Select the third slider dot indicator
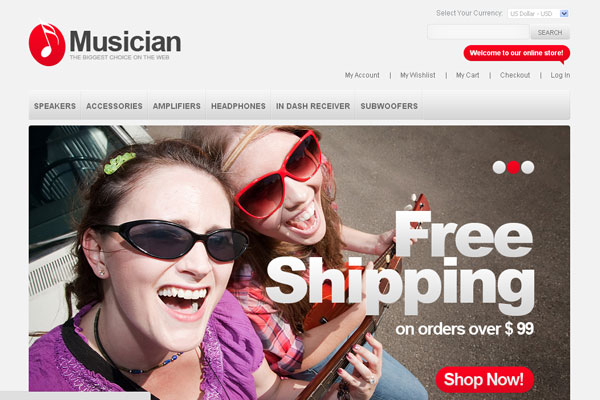Image resolution: width=600 pixels, height=400 pixels. point(527,167)
